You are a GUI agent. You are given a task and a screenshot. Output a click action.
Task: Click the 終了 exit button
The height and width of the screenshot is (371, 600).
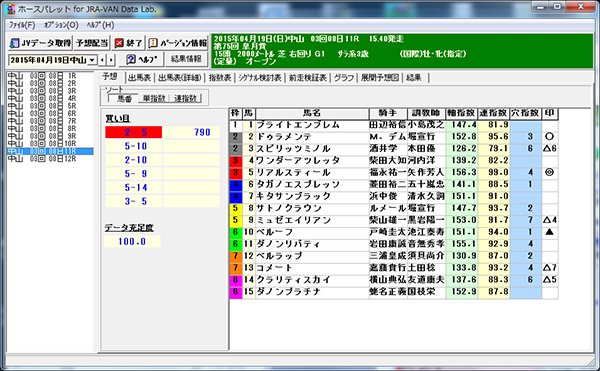(x=129, y=43)
